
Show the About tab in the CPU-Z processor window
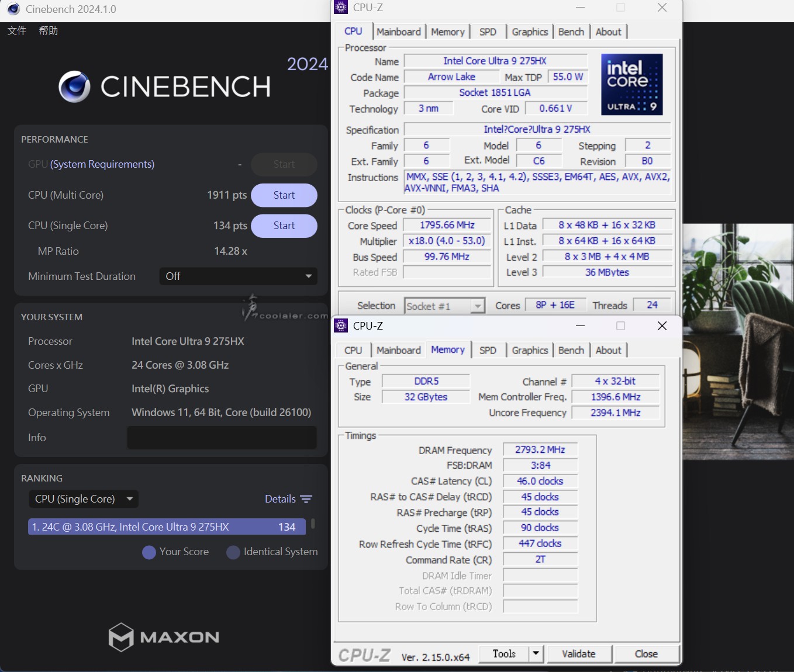608,32
